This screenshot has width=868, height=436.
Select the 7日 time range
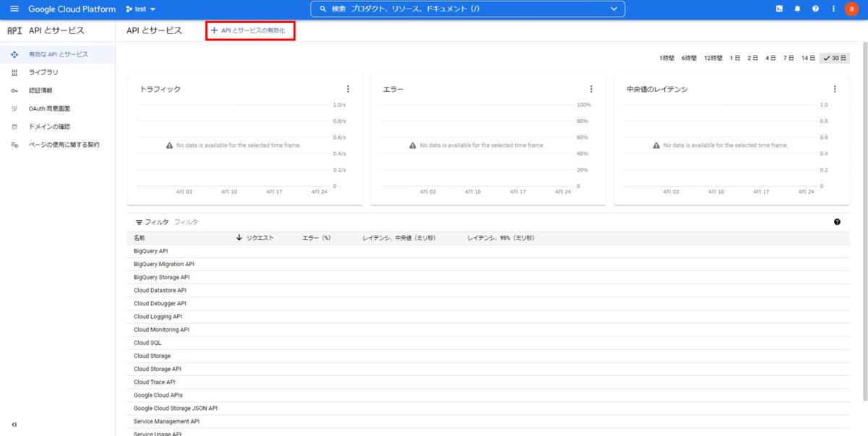point(790,58)
